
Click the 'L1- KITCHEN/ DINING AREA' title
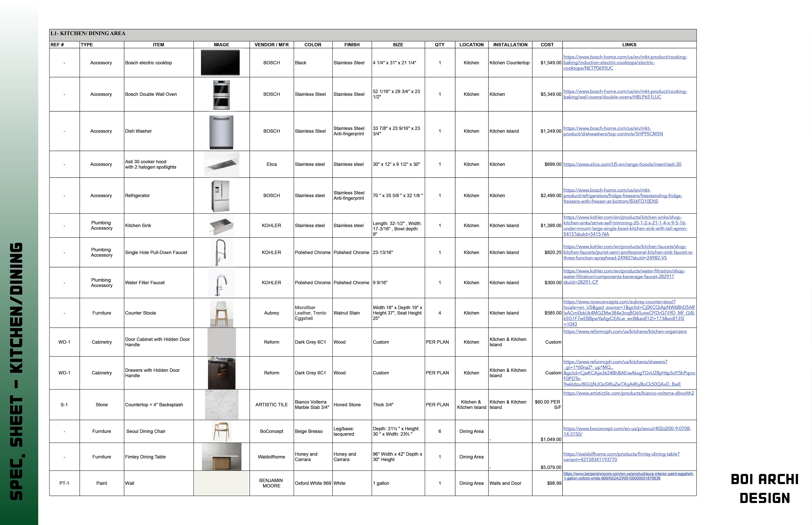click(x=88, y=33)
